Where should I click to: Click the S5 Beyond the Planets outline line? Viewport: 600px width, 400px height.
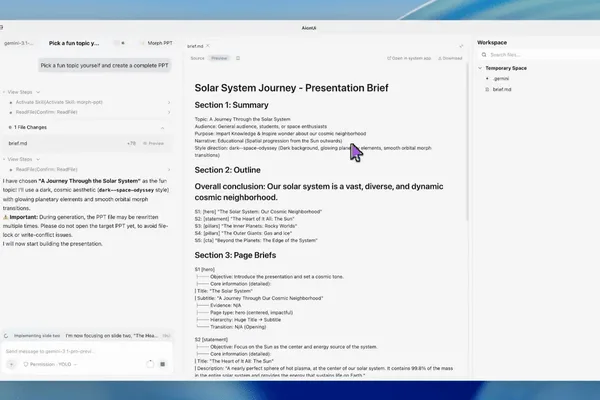point(256,240)
